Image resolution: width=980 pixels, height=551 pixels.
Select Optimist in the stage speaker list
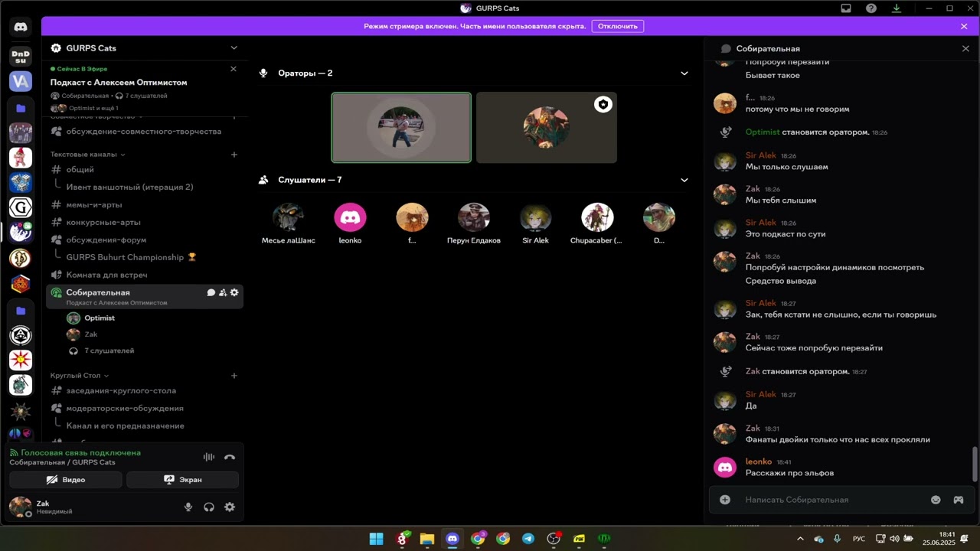click(x=100, y=318)
